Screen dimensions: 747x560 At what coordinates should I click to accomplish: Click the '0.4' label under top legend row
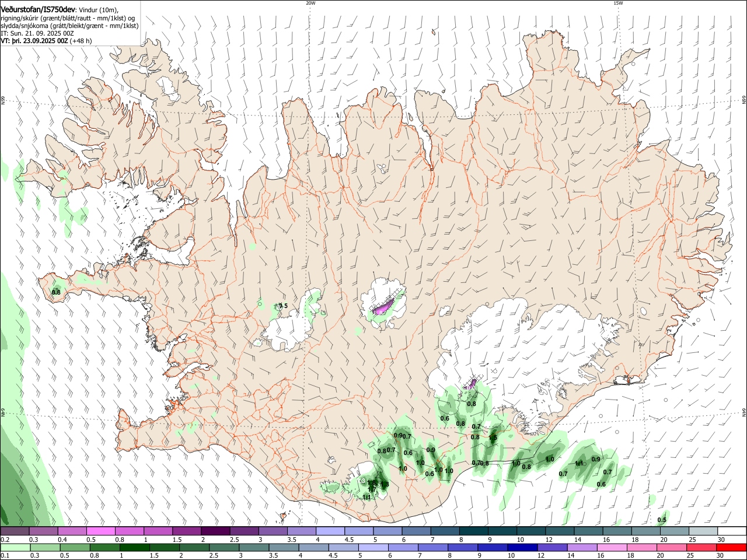pos(62,540)
